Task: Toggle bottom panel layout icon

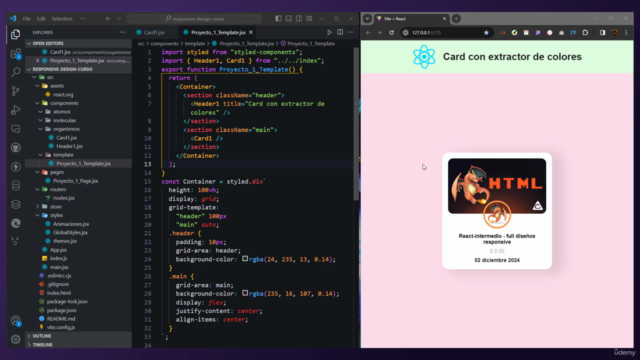Action: pos(289,18)
